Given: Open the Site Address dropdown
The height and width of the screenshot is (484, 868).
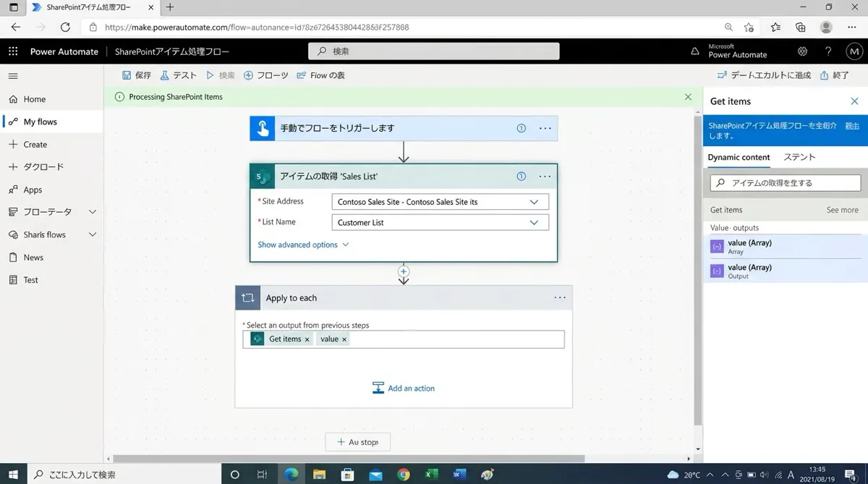Looking at the screenshot, I should click(x=440, y=202).
